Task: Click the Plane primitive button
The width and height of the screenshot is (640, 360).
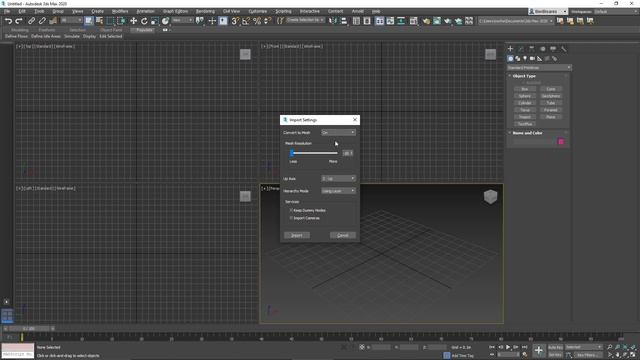Action: point(551,117)
